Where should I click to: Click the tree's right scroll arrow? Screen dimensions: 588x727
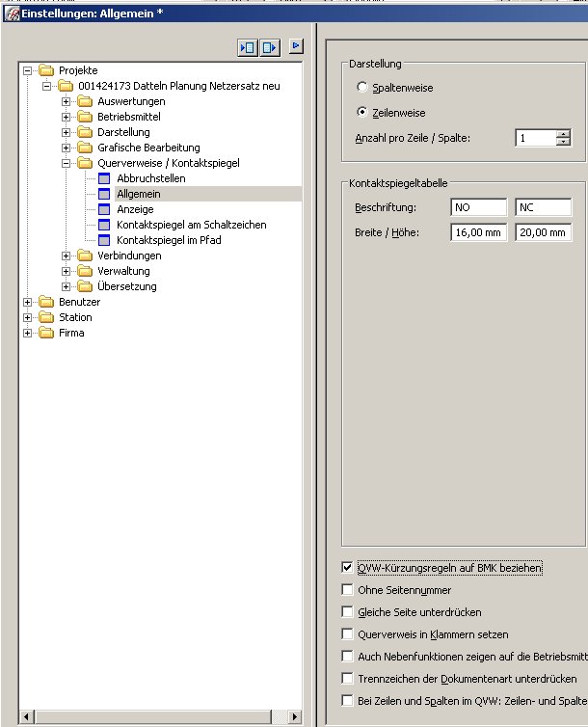[294, 716]
